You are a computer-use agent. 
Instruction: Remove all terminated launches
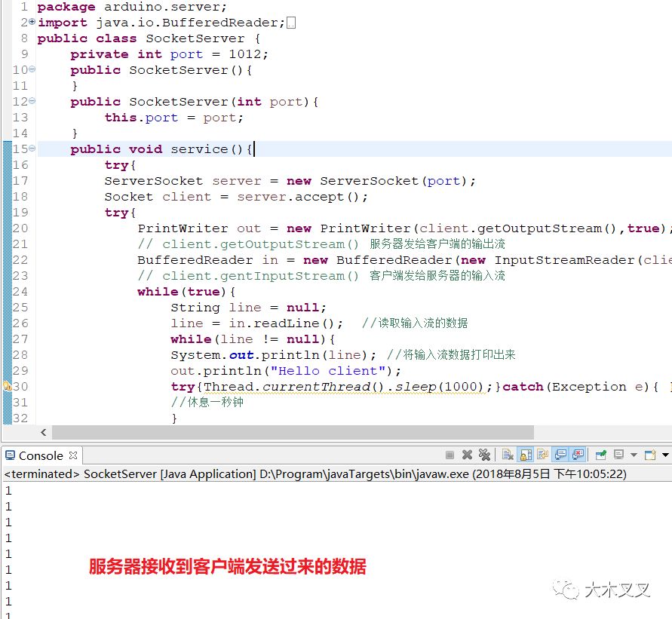click(485, 455)
